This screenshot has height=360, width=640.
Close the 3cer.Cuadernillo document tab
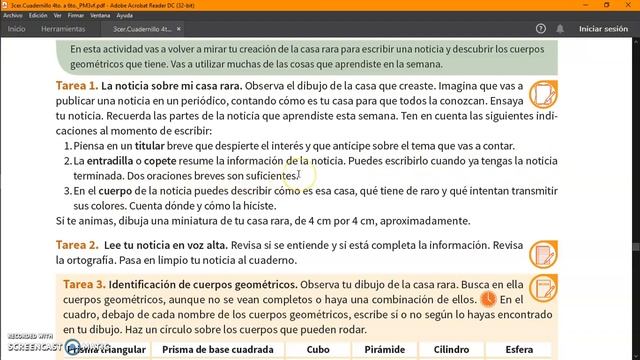(179, 29)
